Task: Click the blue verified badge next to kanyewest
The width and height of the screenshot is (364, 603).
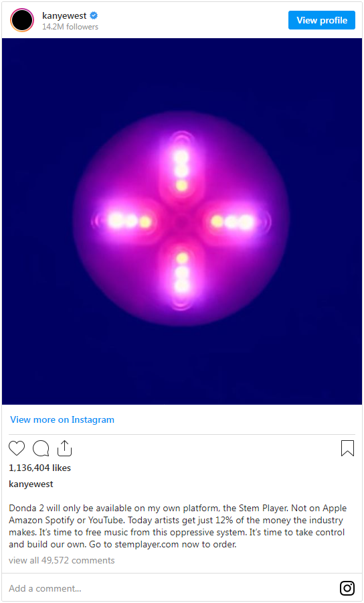Action: click(x=94, y=16)
